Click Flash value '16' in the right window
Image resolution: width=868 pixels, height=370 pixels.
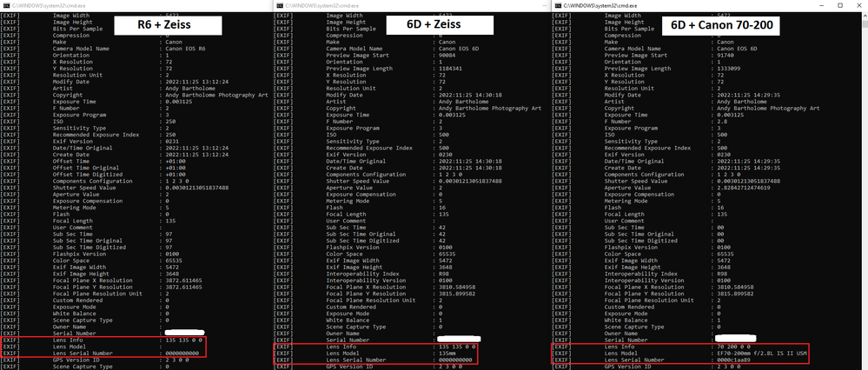pos(719,208)
